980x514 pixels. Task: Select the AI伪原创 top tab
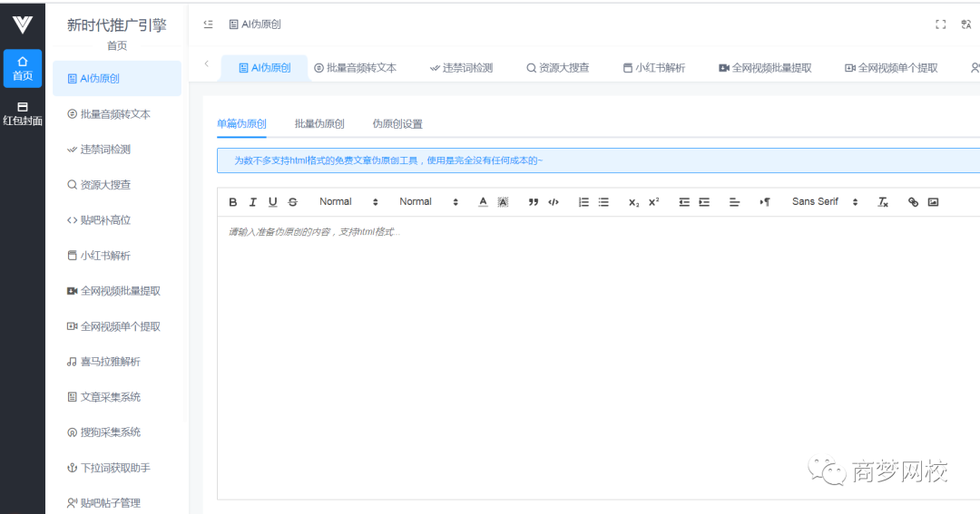coord(264,68)
